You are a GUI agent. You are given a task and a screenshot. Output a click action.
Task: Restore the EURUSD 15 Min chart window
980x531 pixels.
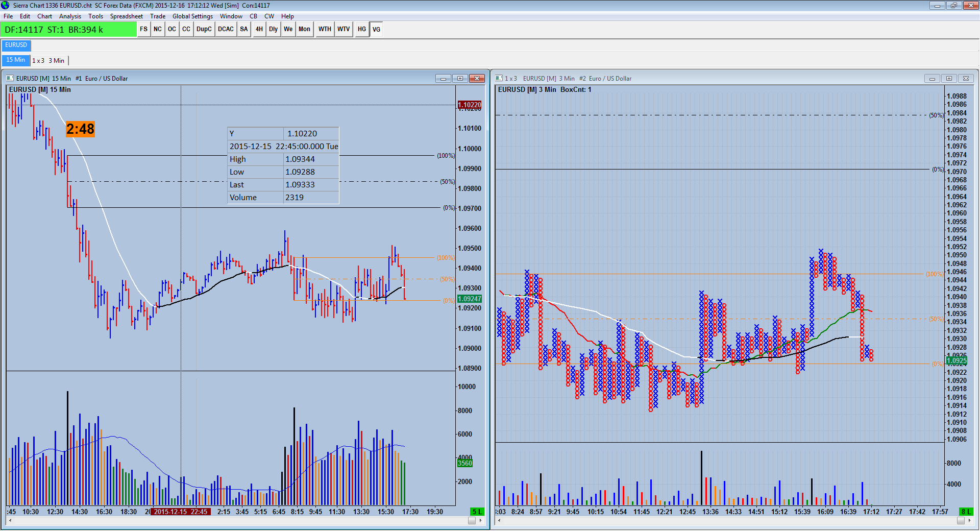pyautogui.click(x=460, y=78)
